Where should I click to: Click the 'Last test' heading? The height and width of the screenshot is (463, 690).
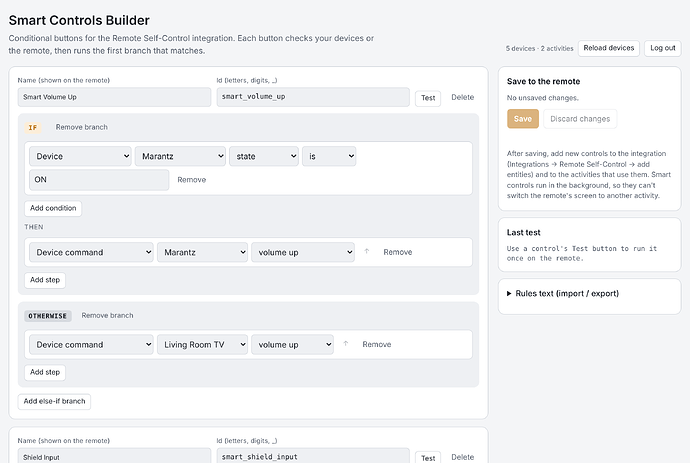tap(524, 232)
